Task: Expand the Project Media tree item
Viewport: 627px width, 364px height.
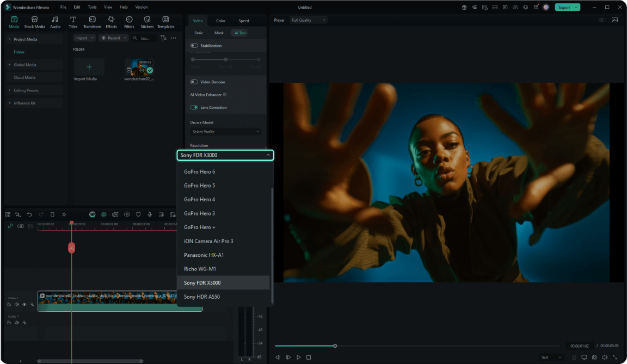Action: click(10, 39)
